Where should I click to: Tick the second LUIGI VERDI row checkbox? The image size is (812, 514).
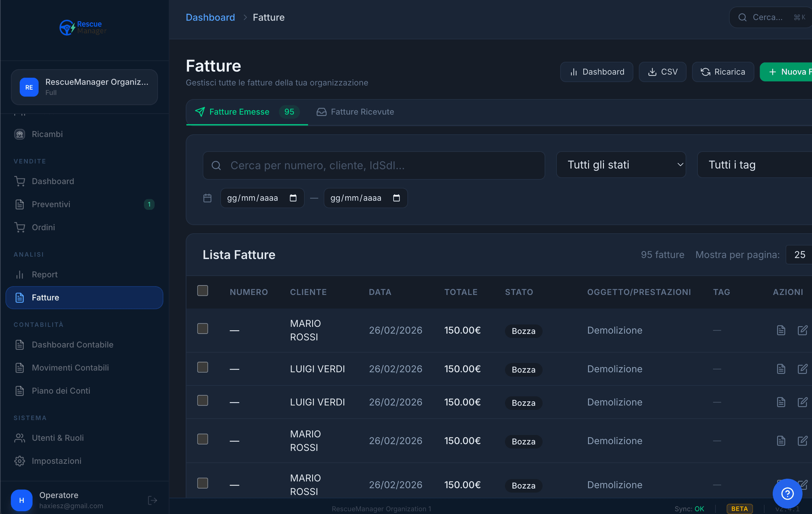tap(203, 401)
